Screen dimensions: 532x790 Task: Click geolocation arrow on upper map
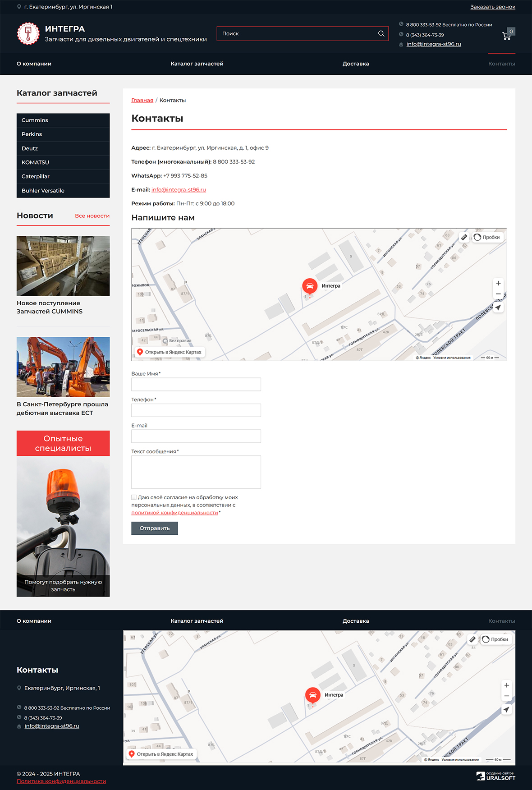click(498, 308)
